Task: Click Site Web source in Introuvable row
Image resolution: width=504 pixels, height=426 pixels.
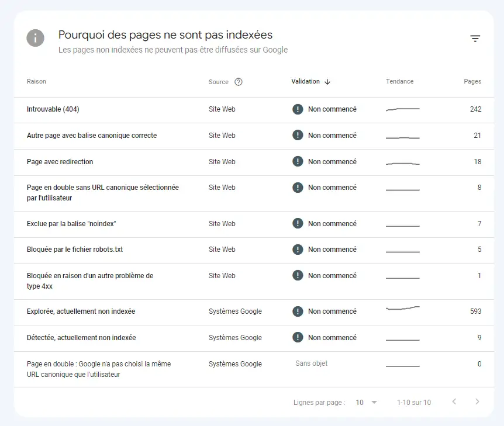Action: 222,109
